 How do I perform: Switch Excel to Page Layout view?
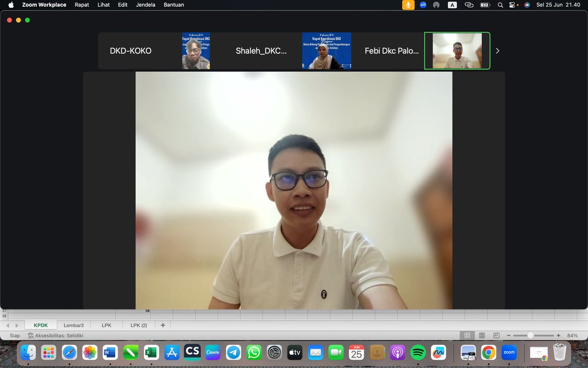(x=482, y=336)
